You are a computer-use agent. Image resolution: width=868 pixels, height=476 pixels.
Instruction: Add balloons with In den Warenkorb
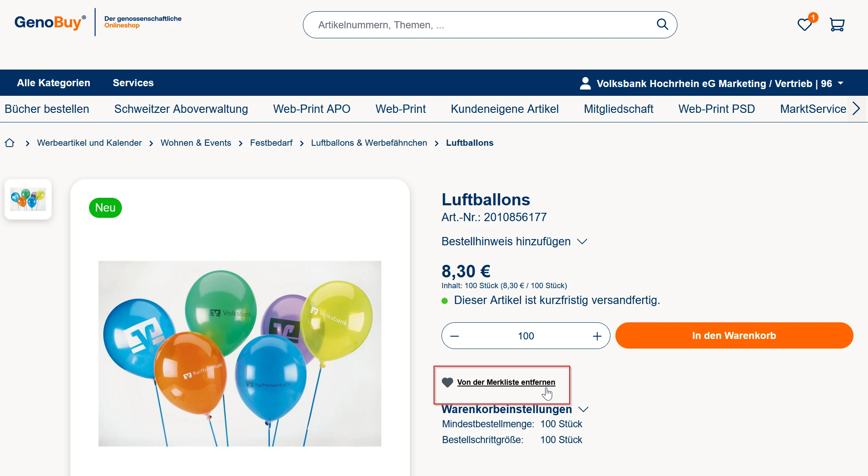point(734,336)
